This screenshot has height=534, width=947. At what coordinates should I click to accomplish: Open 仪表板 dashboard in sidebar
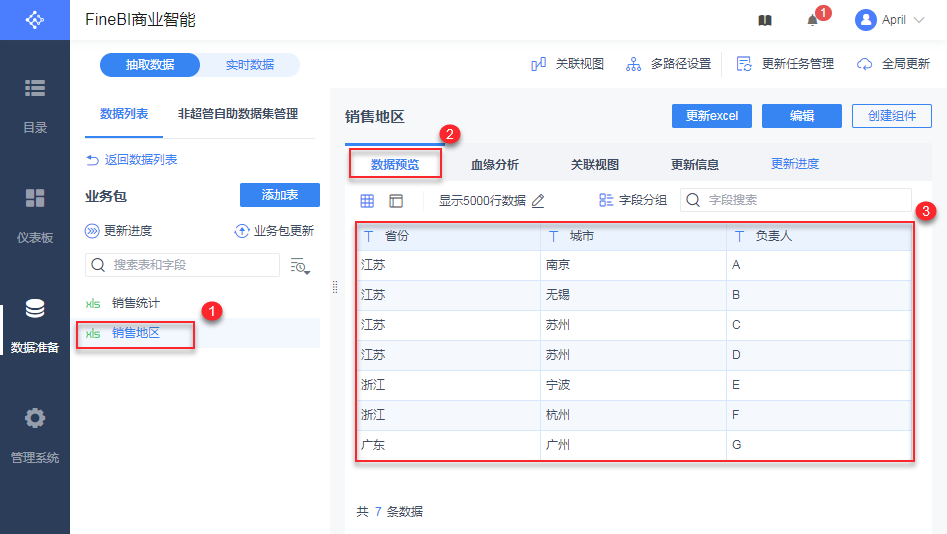35,215
